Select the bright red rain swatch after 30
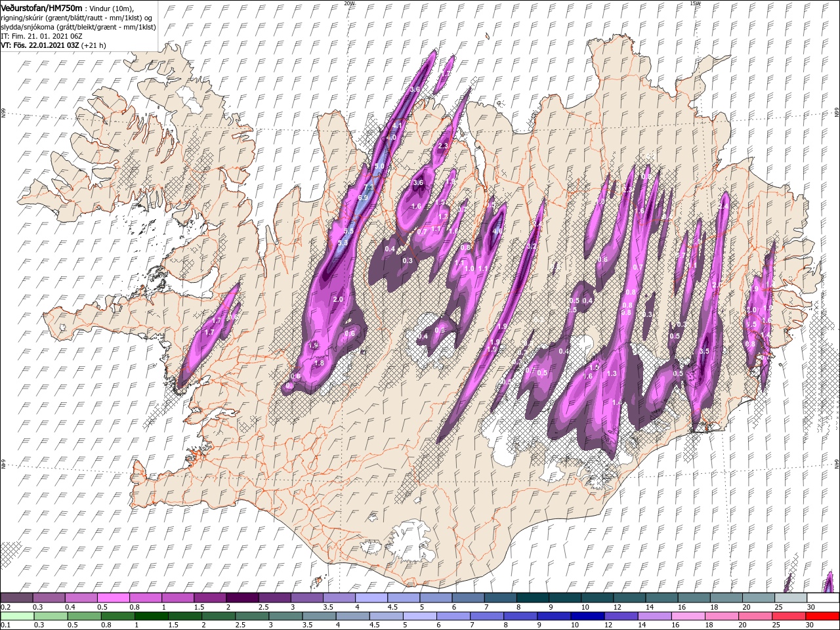The height and width of the screenshot is (630, 840). 822,616
